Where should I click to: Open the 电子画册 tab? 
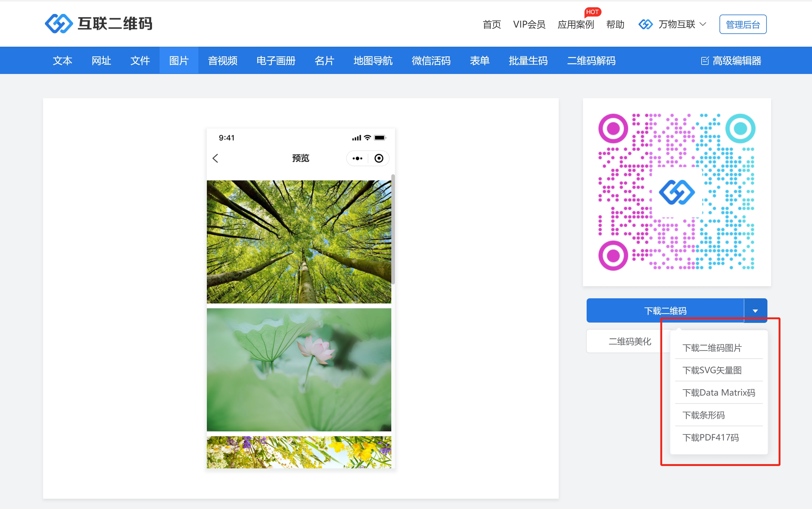click(276, 61)
